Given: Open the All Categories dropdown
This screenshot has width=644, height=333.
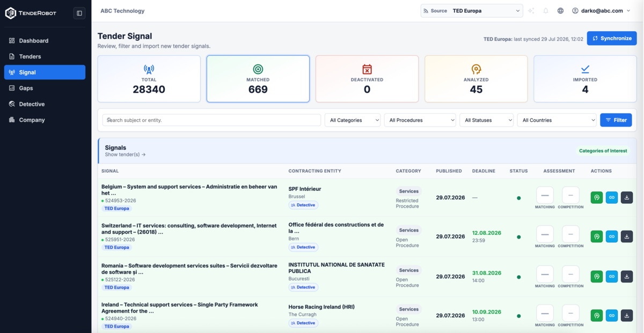Looking at the screenshot, I should 353,120.
